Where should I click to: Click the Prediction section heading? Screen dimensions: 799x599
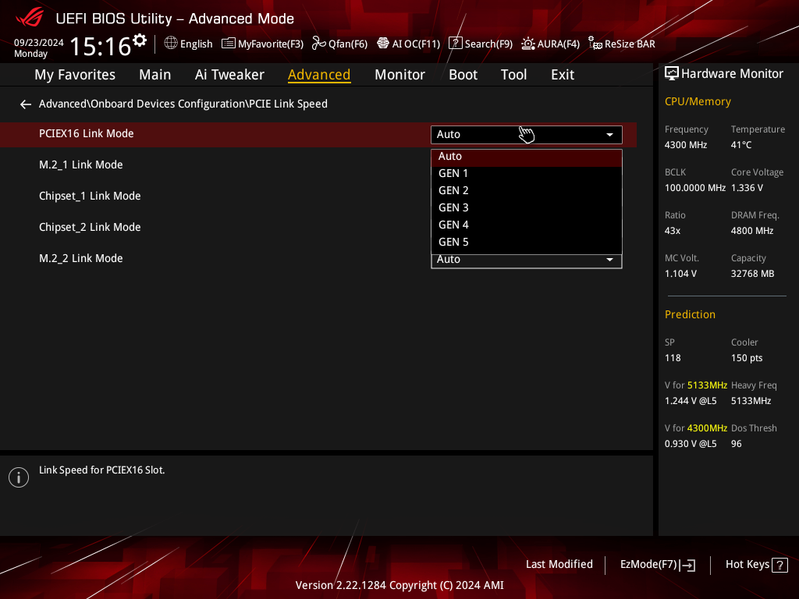click(x=690, y=315)
